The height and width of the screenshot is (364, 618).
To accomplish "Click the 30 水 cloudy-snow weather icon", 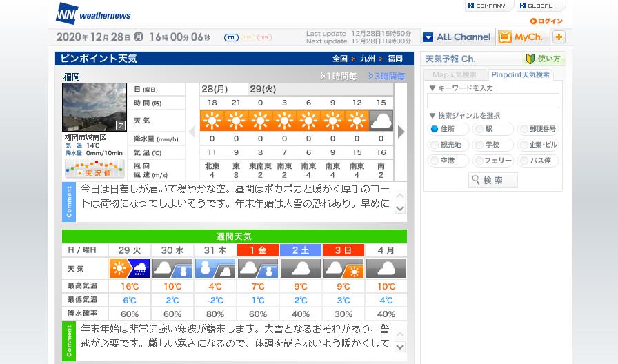I will (x=172, y=269).
